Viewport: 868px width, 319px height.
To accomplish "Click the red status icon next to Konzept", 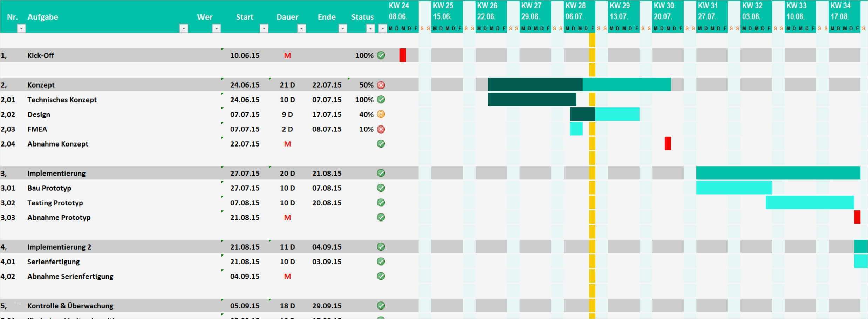I will coord(381,84).
